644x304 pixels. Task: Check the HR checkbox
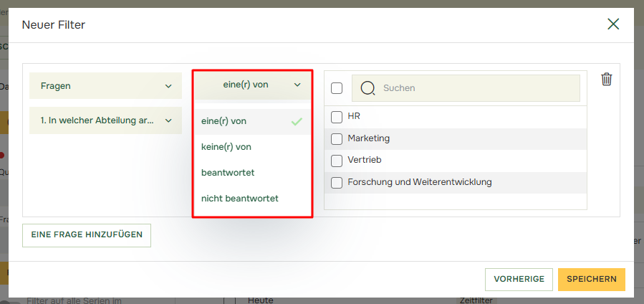click(337, 116)
